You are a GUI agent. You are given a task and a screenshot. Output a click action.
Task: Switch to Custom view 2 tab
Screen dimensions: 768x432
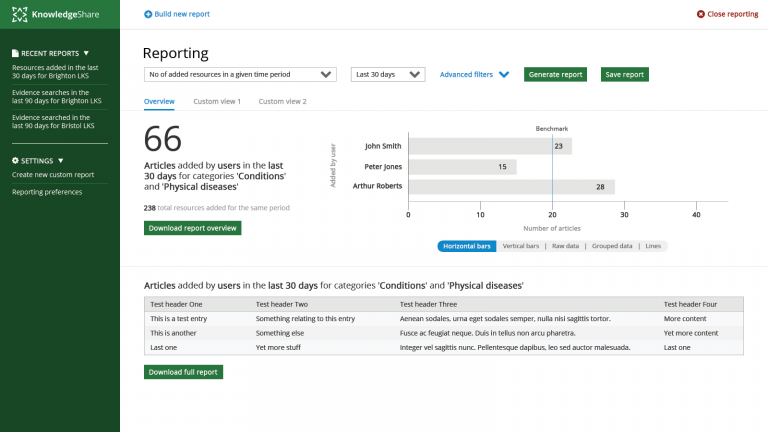[x=282, y=102]
